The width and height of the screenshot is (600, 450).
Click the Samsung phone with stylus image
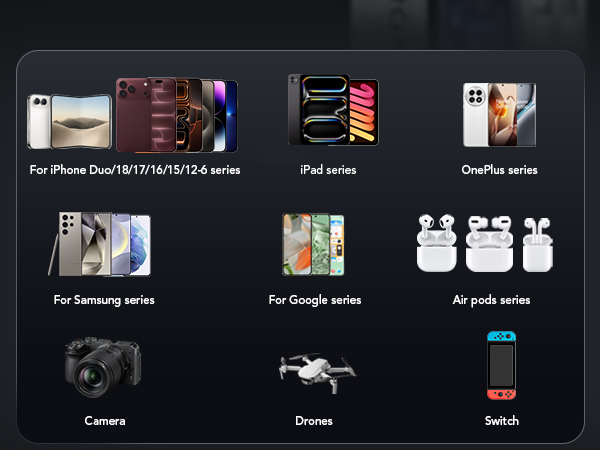tap(99, 244)
